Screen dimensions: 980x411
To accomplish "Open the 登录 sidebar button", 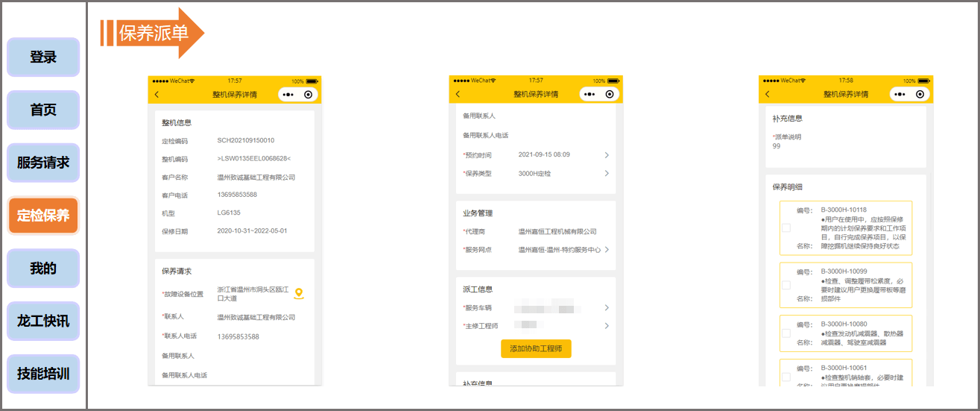I will pos(43,57).
